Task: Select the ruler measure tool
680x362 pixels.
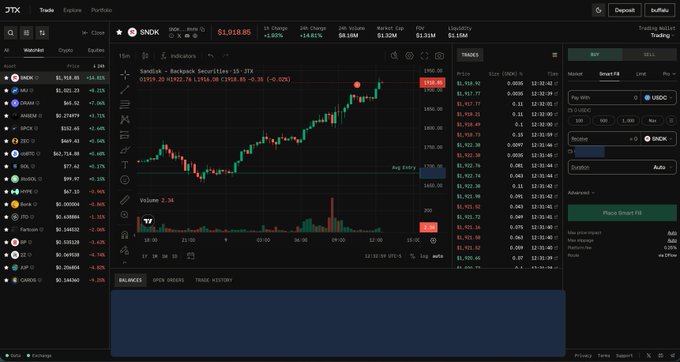Action: coord(125,199)
